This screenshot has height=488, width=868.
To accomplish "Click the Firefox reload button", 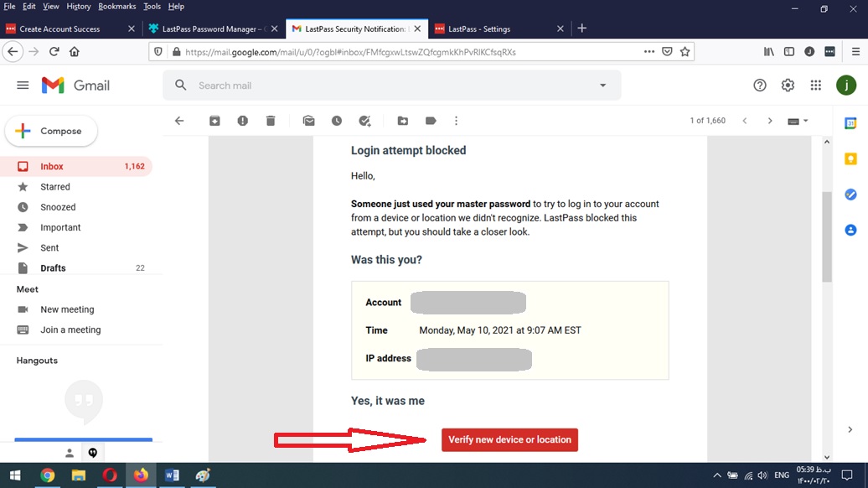I will click(x=54, y=51).
